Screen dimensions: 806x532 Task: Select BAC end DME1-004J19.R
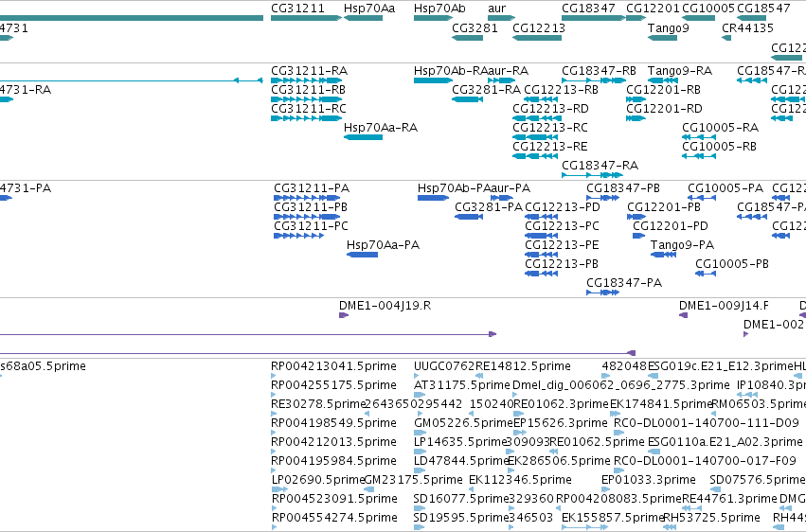[385, 306]
